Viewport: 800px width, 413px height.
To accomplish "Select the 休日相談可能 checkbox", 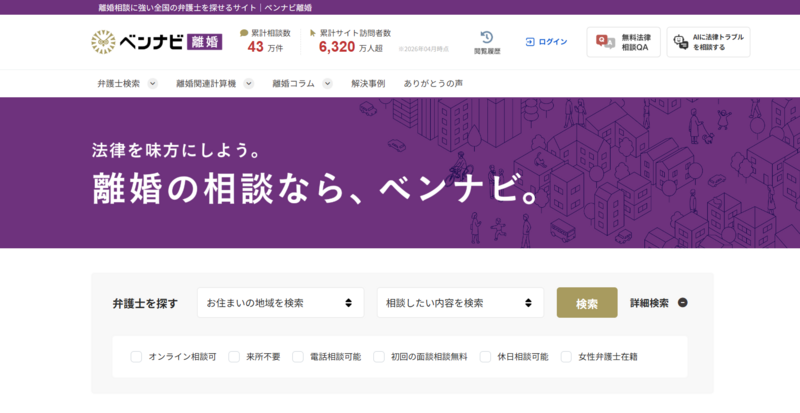I will pos(485,356).
